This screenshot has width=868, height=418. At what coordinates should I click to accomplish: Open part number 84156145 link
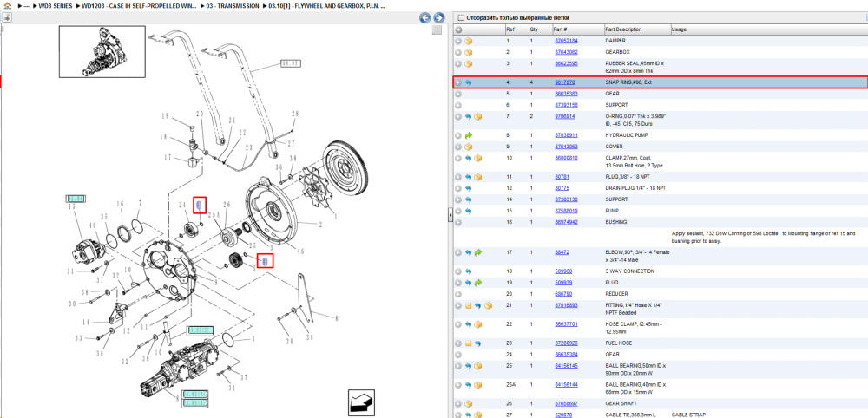[x=566, y=366]
